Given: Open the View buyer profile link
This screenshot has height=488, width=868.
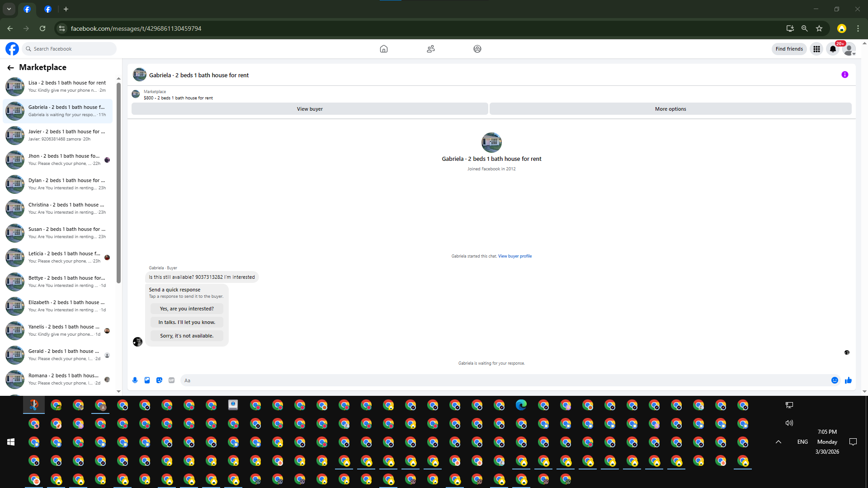Looking at the screenshot, I should tap(515, 256).
